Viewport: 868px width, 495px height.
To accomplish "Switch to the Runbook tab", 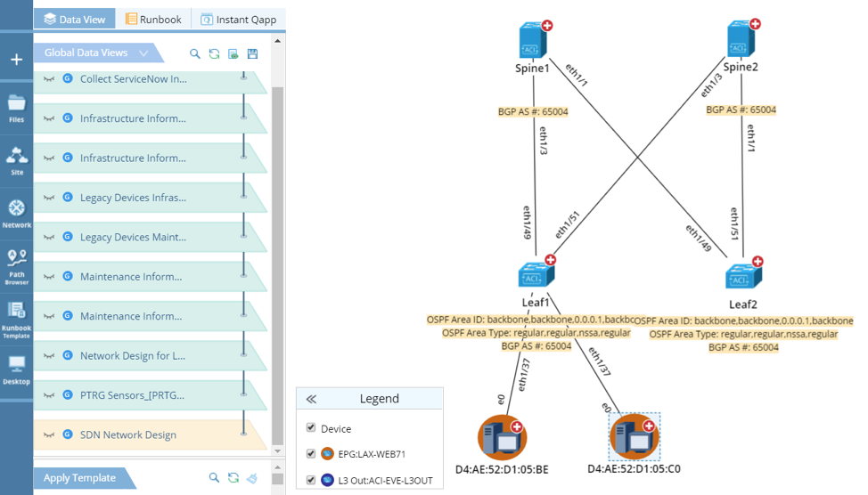I will [153, 19].
